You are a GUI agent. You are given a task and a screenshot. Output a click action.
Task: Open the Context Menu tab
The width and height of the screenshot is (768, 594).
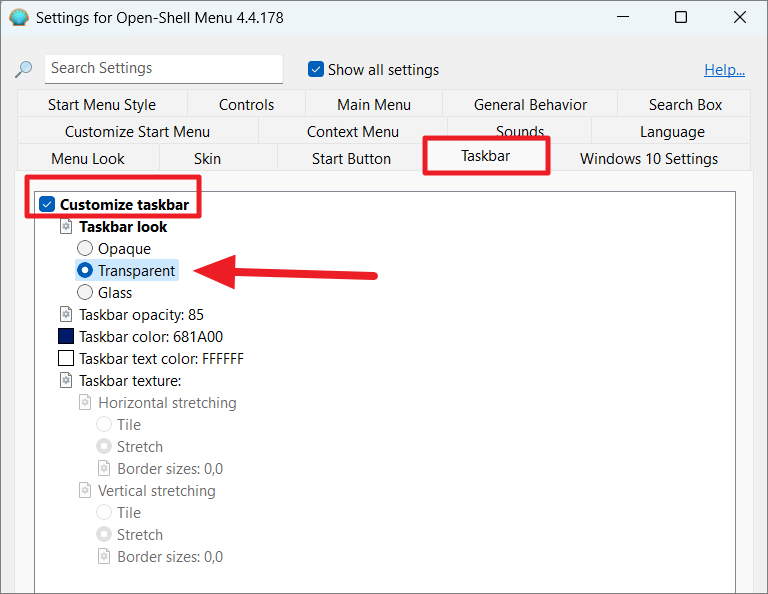pos(353,131)
